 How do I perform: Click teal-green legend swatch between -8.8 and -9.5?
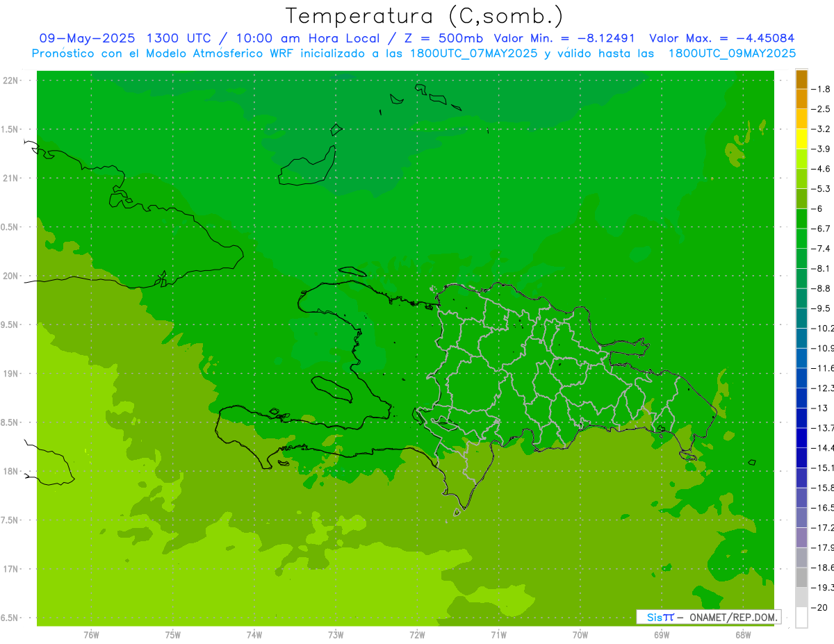801,298
